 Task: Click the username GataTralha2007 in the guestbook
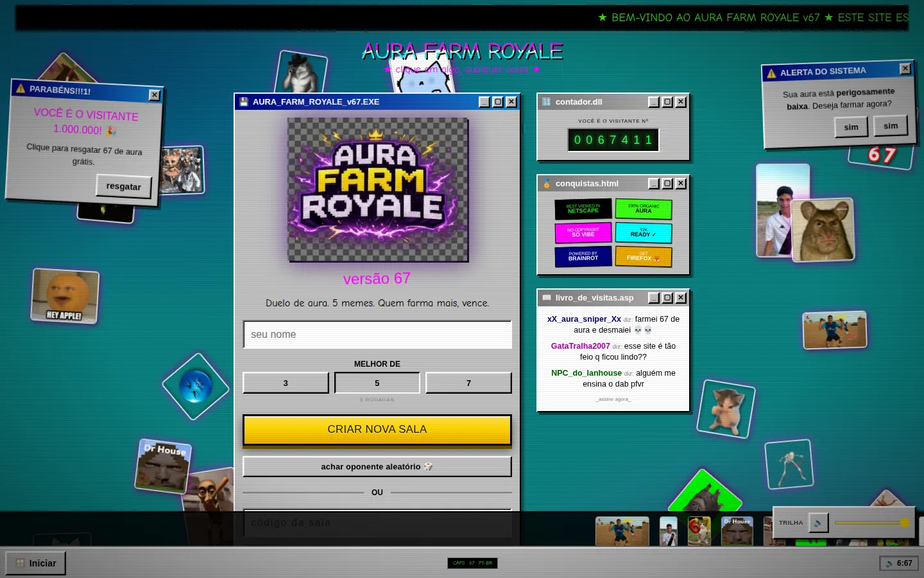click(580, 346)
